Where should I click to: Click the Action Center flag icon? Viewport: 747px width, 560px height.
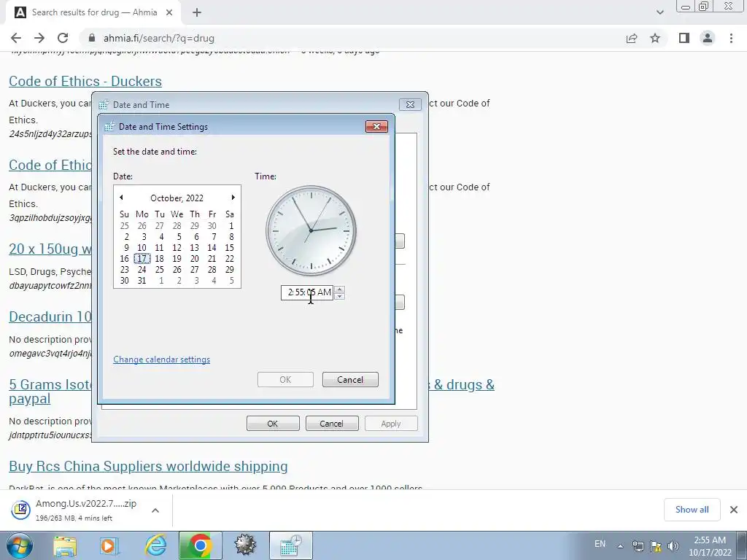(x=656, y=546)
